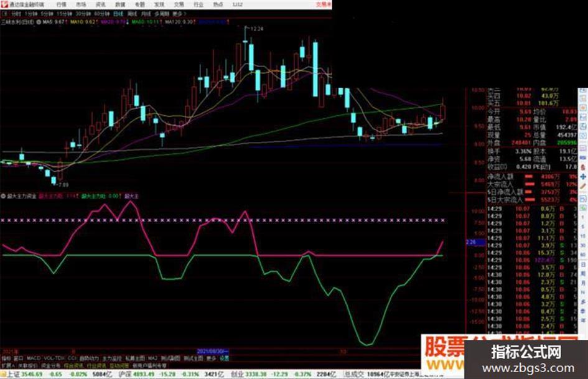Open the 资讯 menu
The image size is (588, 379).
tap(101, 4)
